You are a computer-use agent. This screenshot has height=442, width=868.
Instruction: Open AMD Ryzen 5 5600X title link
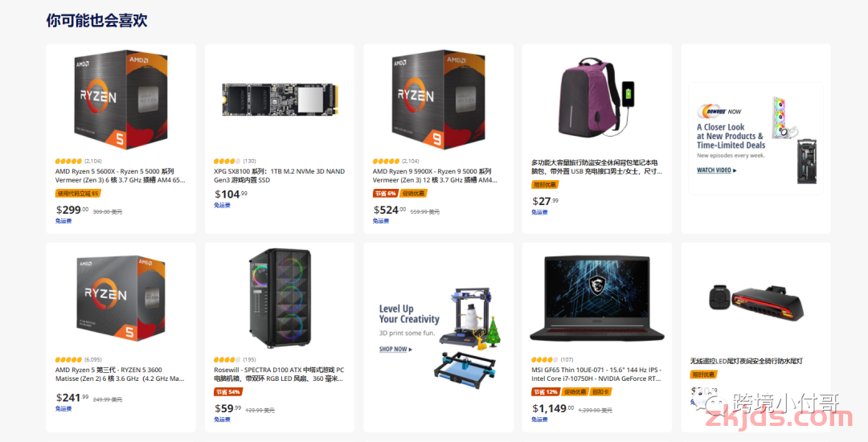click(121, 176)
